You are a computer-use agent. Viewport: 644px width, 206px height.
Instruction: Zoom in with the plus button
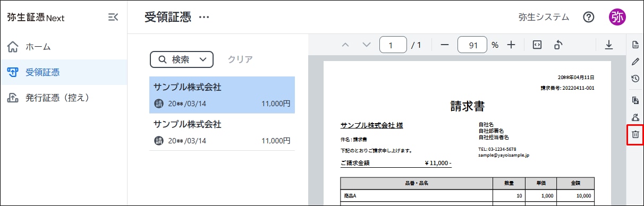coord(511,45)
